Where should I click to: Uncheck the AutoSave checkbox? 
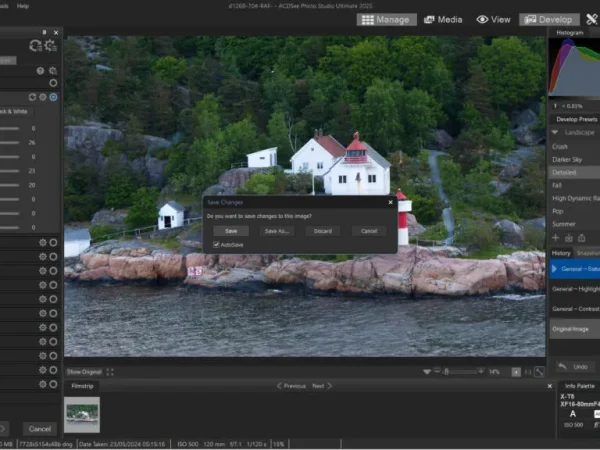(216, 245)
